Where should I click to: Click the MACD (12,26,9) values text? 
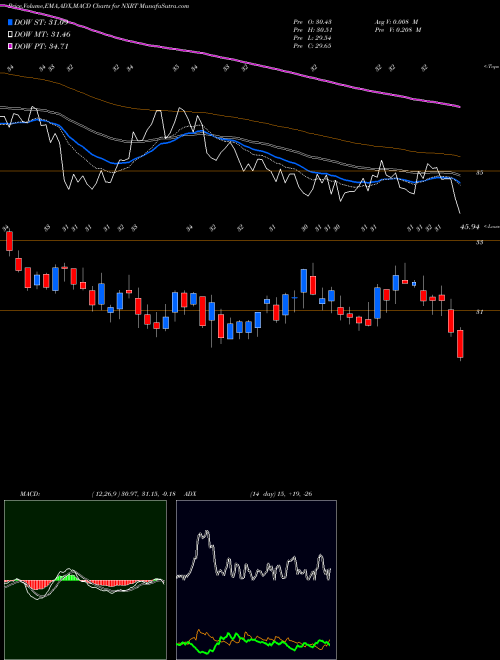(133, 494)
